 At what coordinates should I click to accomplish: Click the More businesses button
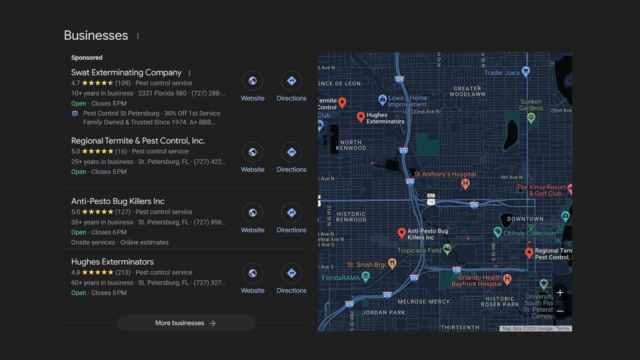pyautogui.click(x=186, y=323)
